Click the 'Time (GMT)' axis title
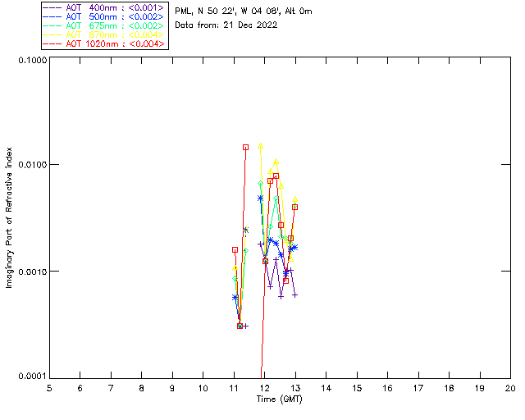The image size is (525, 420). [x=280, y=399]
